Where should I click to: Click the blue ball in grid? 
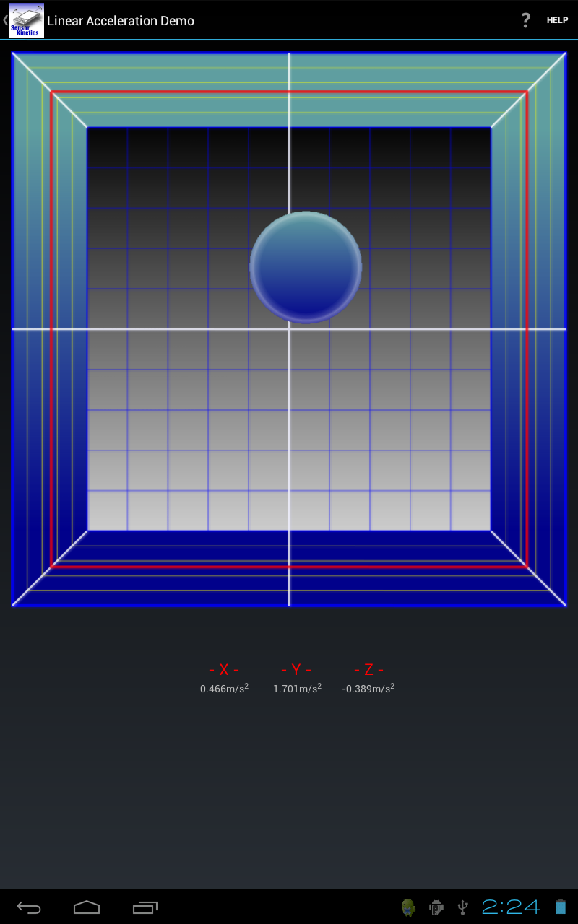[x=306, y=267]
